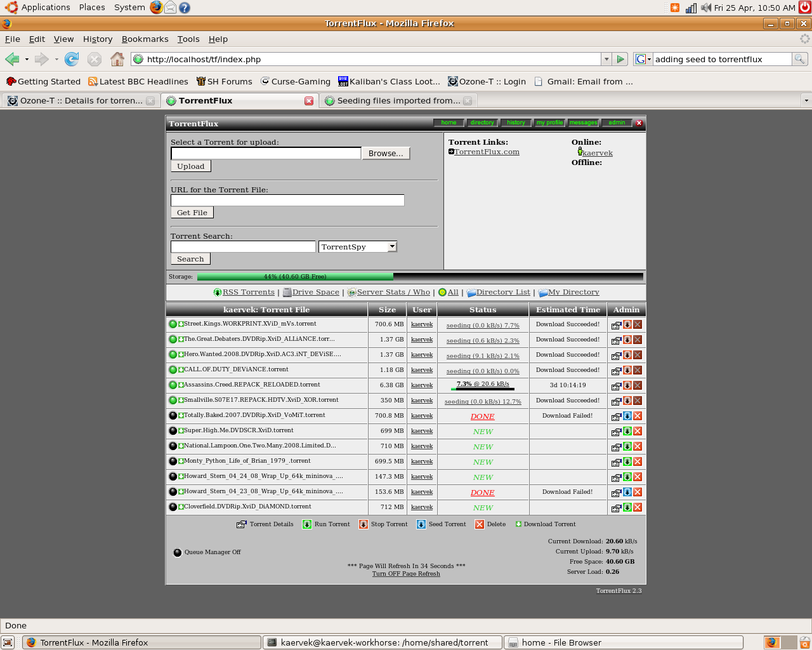Click the Browse... button

tap(386, 154)
